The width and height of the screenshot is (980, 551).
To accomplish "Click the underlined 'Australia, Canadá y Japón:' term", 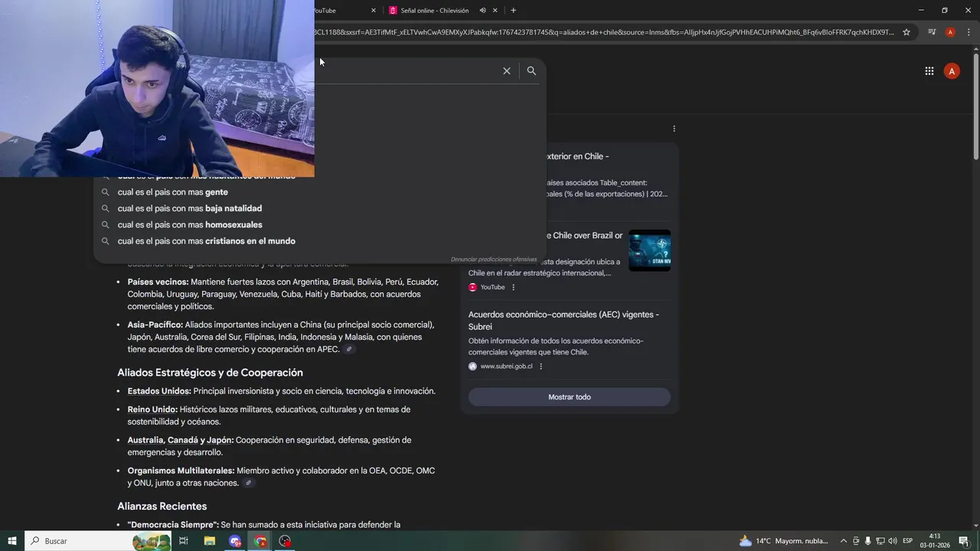I will (x=181, y=440).
